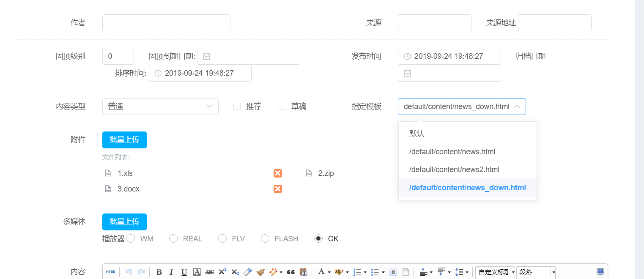Select the WM player radio button

(131, 239)
